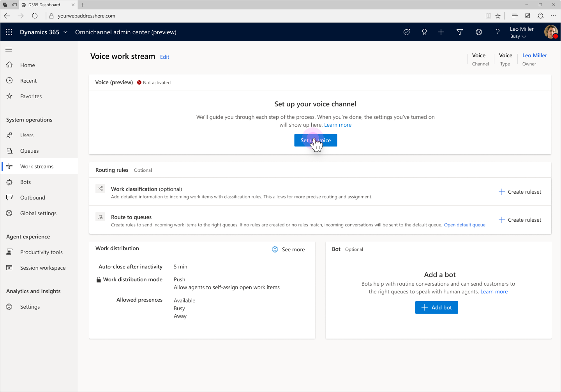Click Leo Miller's profile avatar
561x392 pixels.
coord(551,32)
